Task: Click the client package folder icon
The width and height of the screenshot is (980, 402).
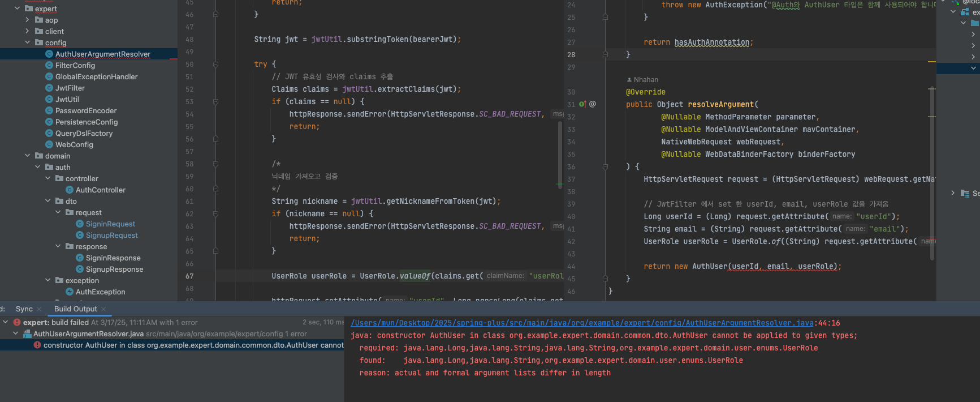Action: (x=39, y=31)
